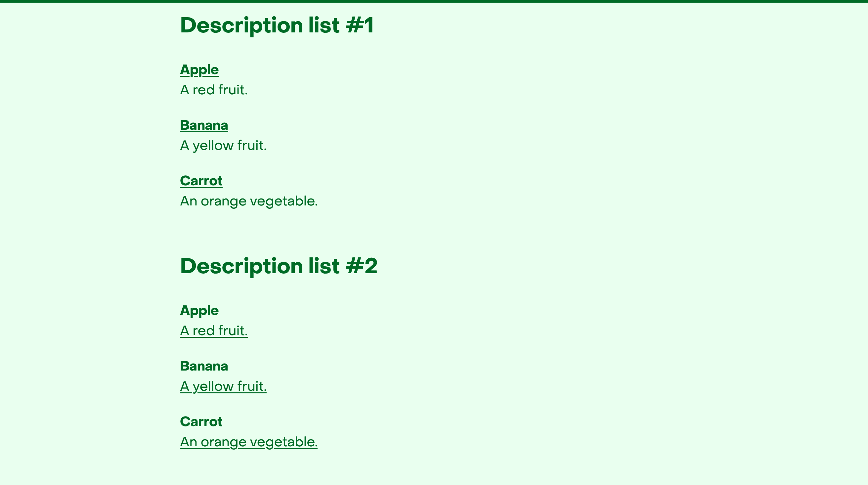Click the dark green top bar
The image size is (868, 485).
coord(434,1)
